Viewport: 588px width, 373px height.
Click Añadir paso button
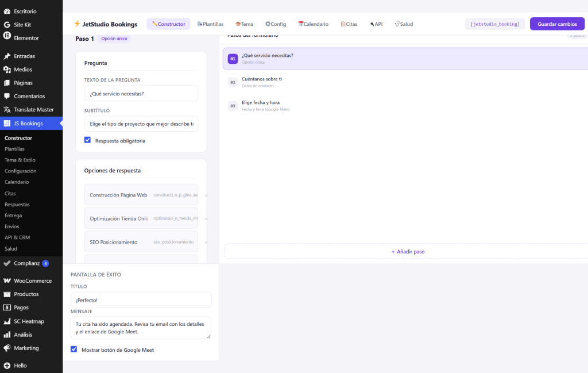tap(408, 251)
